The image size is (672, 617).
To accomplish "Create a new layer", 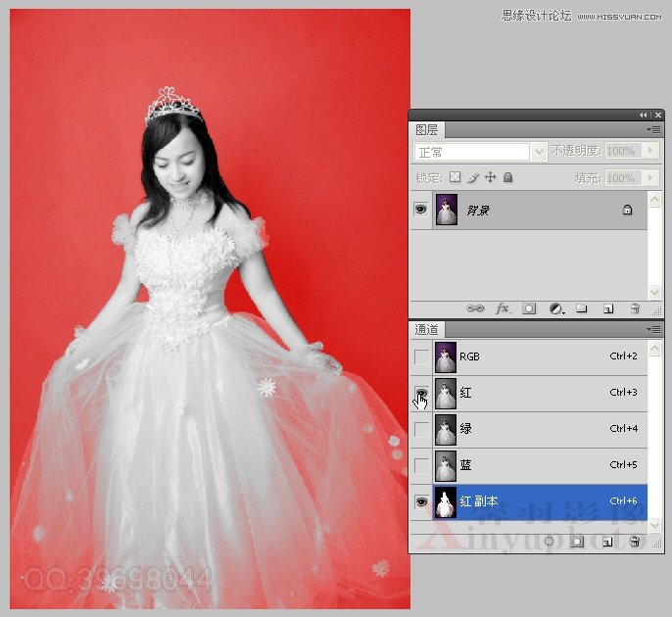I will coord(608,308).
